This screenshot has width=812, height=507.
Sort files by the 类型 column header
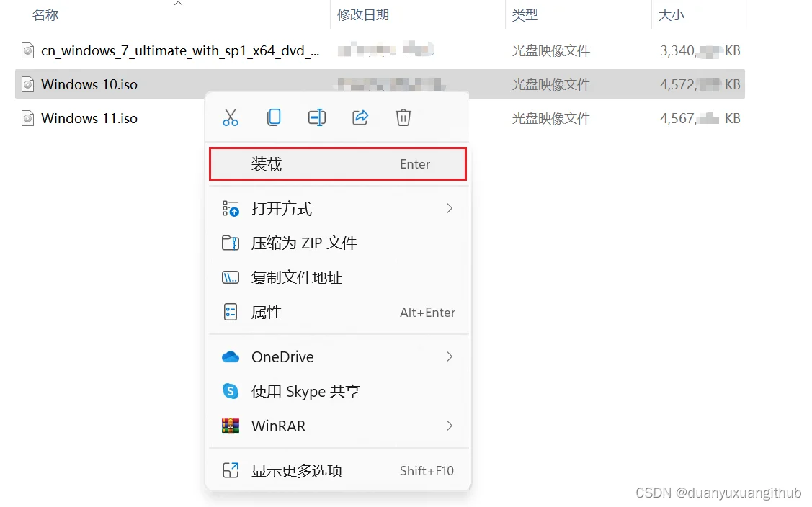(525, 15)
